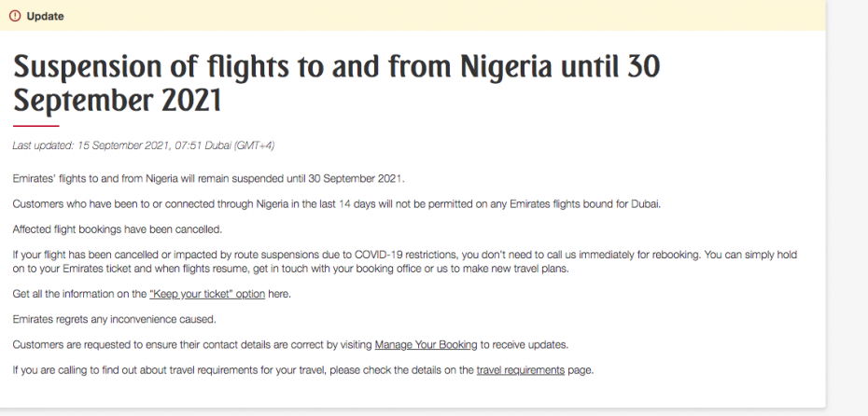
Task: Click "to receive updates" after the booking link
Action: [x=524, y=345]
